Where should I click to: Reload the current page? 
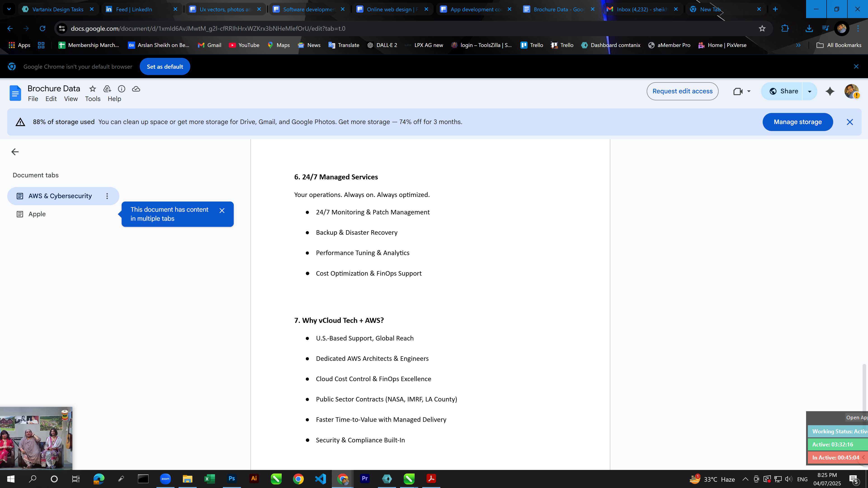(42, 29)
